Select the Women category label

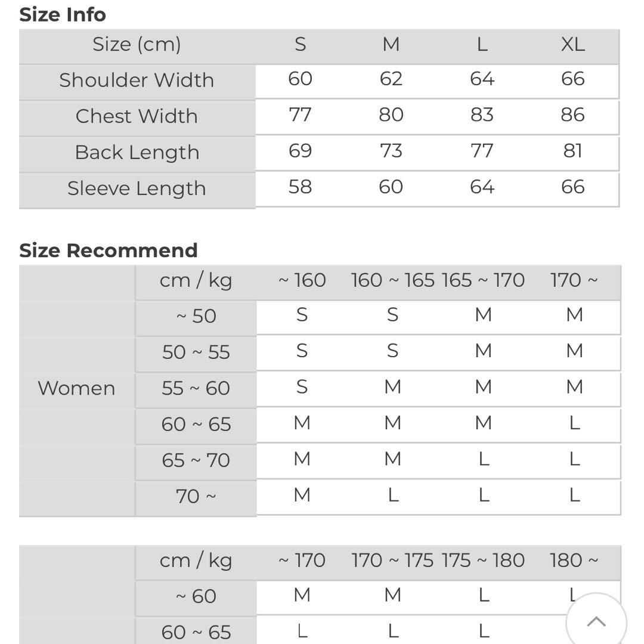click(76, 388)
